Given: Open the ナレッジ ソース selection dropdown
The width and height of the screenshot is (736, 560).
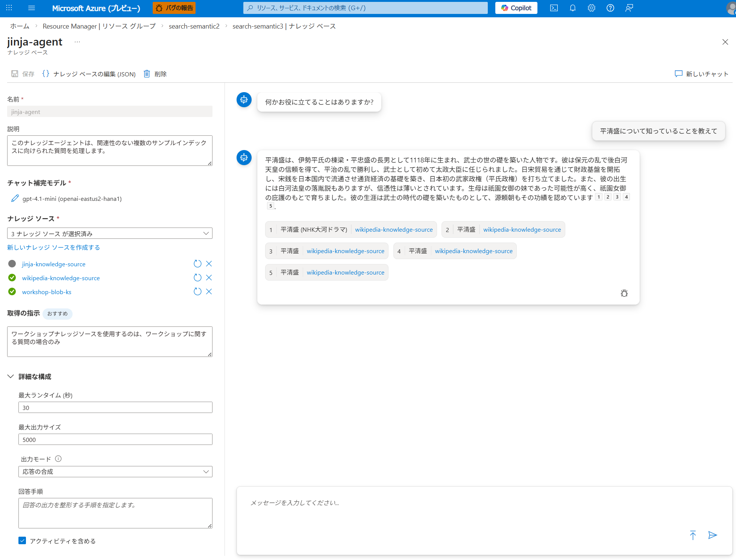Looking at the screenshot, I should click(x=109, y=234).
